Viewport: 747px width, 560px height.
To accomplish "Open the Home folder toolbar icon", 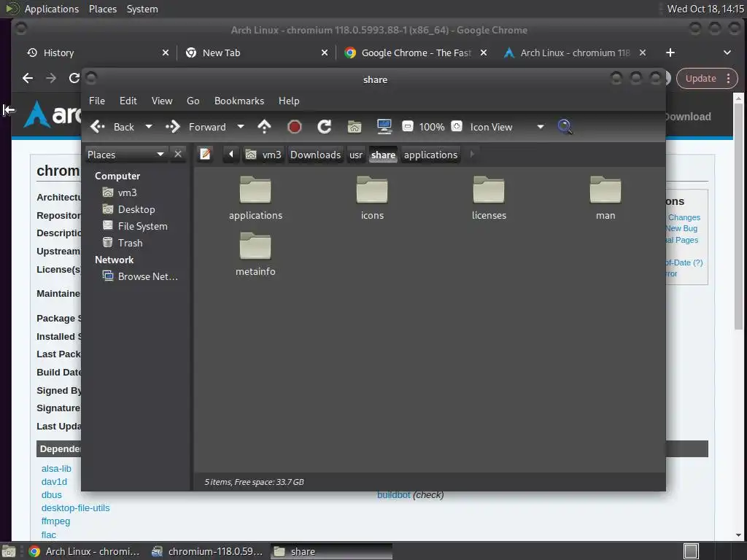I will point(354,127).
